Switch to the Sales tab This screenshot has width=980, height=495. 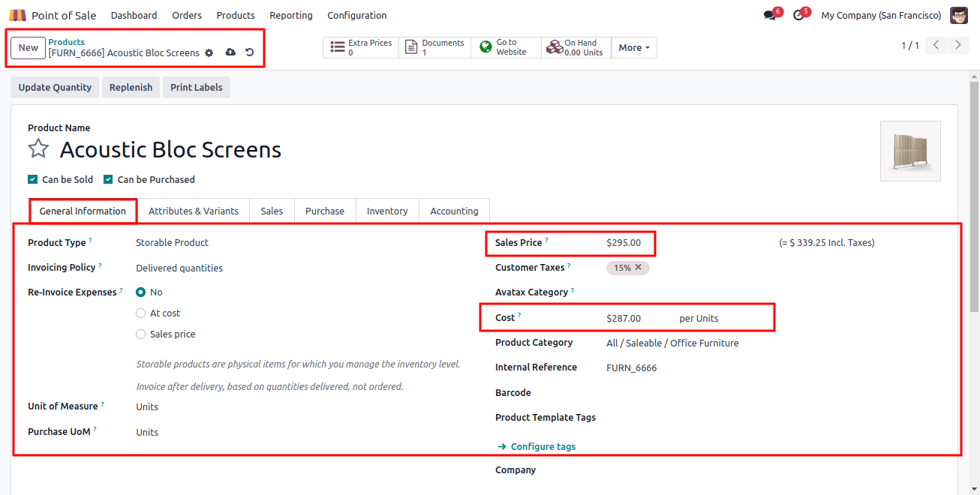click(x=272, y=211)
